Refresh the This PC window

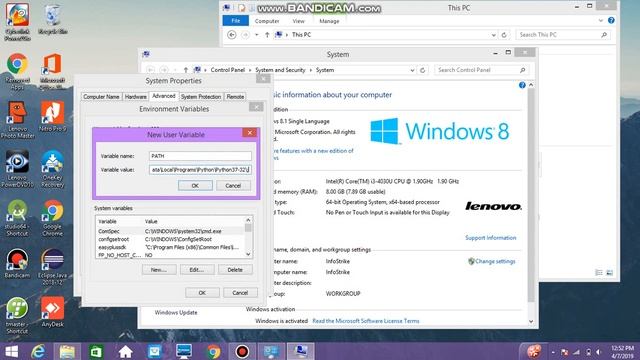point(504,35)
